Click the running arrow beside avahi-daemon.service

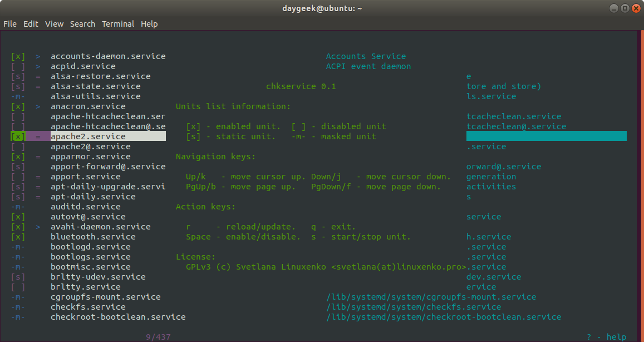(38, 227)
